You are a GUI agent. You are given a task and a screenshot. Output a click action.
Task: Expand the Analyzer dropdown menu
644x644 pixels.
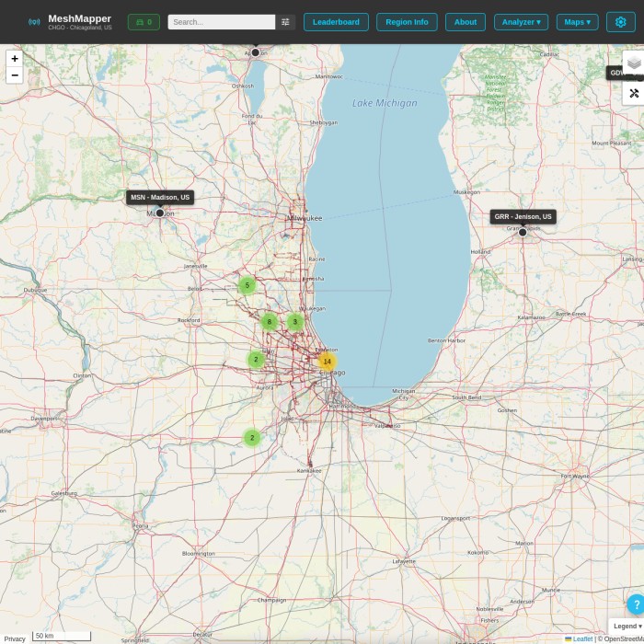click(x=521, y=22)
